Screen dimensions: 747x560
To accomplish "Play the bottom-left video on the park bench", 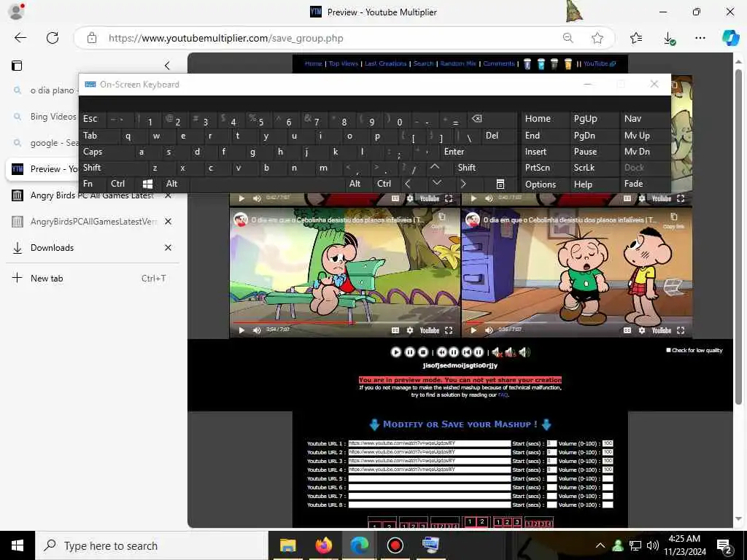I will 241,330.
